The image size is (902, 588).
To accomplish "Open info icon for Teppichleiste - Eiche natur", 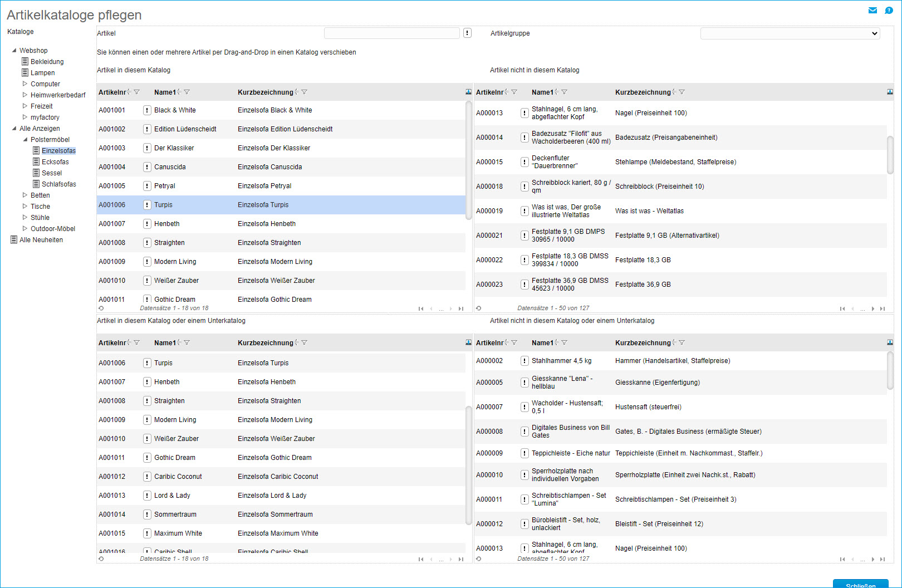I will pos(524,453).
